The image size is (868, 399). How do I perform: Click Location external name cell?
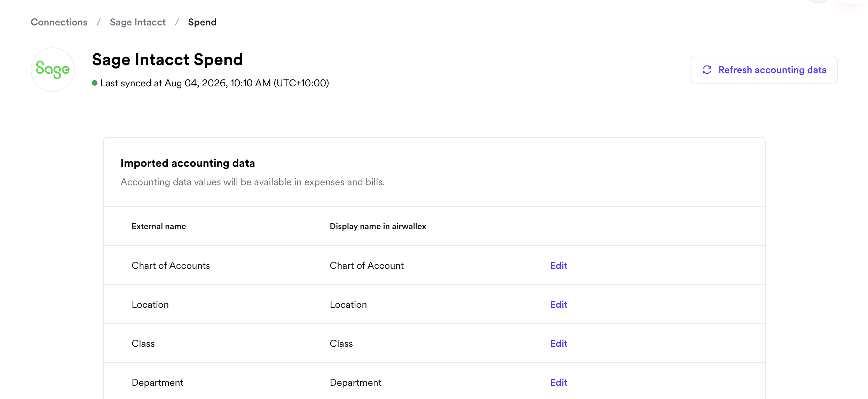coord(150,304)
